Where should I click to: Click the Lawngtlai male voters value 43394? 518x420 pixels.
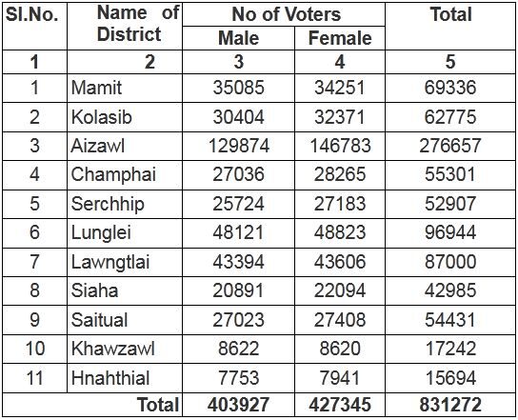click(x=238, y=262)
